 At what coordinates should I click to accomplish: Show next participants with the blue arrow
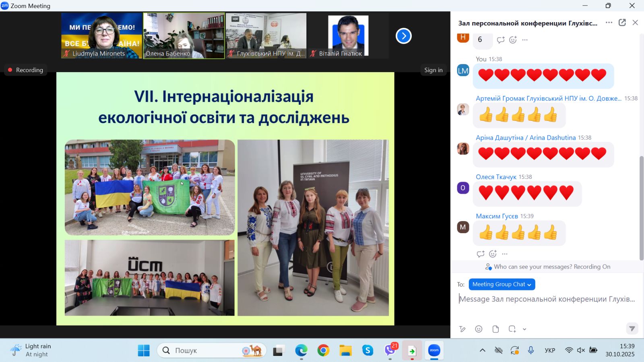[403, 36]
